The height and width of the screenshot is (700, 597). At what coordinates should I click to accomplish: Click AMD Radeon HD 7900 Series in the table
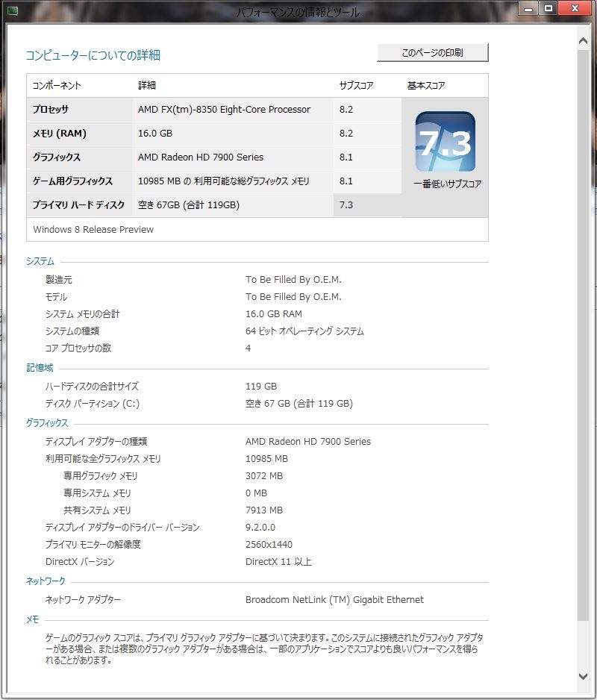[201, 157]
